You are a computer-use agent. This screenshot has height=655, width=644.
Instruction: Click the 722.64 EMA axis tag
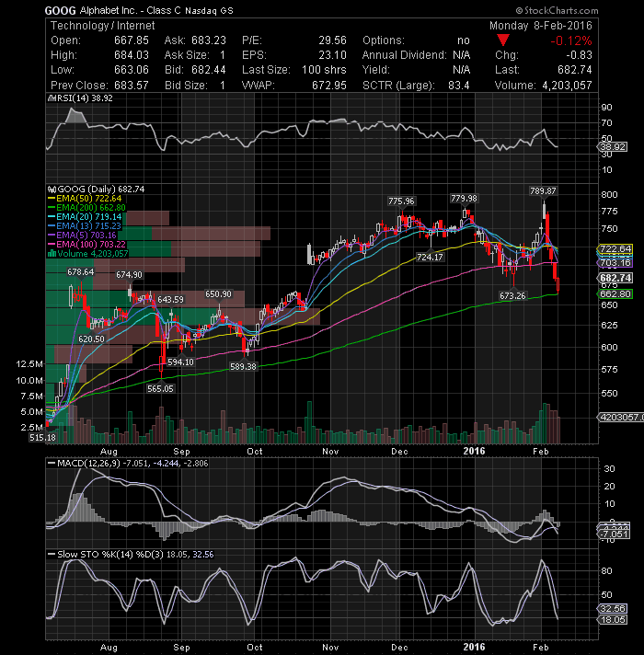(x=615, y=248)
